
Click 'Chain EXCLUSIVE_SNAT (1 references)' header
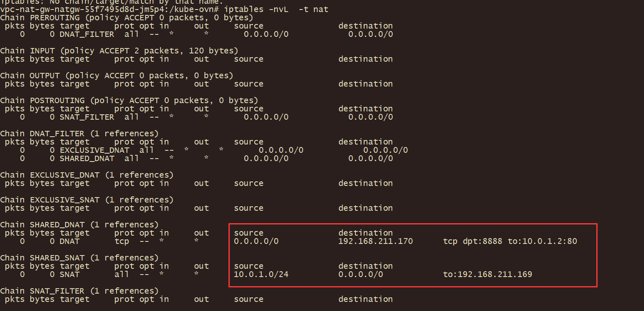[87, 200]
